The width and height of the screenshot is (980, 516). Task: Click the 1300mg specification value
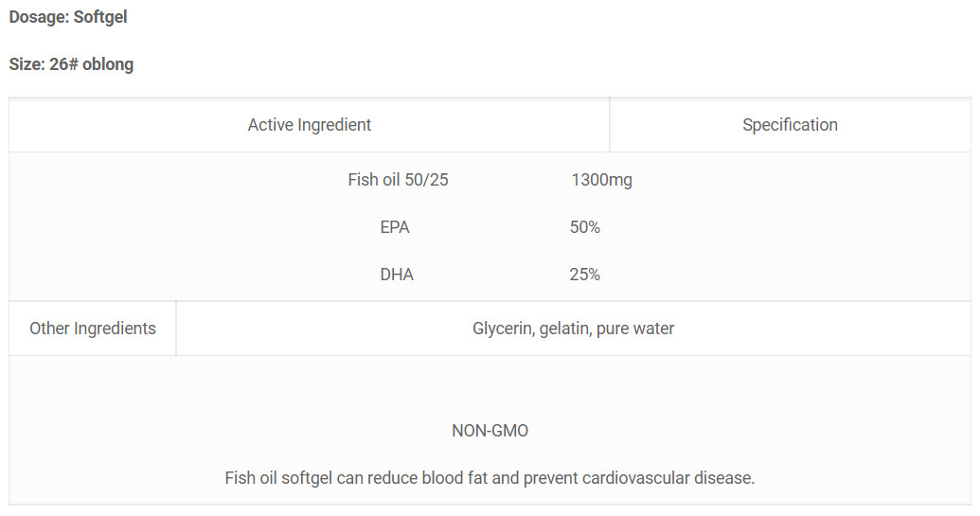[601, 180]
